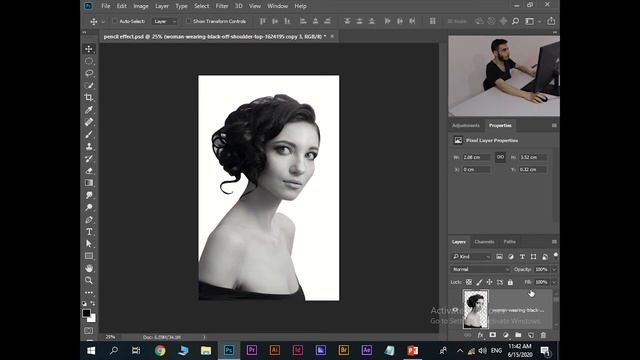Screen dimensions: 640x360
Task: Select the Rectangle shape tool
Action: click(89, 256)
